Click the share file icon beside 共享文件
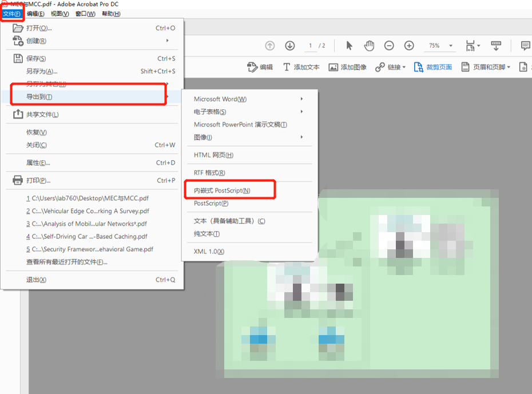The width and height of the screenshot is (532, 394). point(18,114)
